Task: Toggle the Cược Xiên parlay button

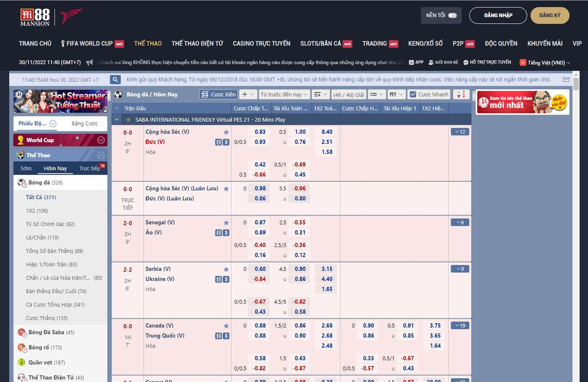Action: tap(218, 94)
